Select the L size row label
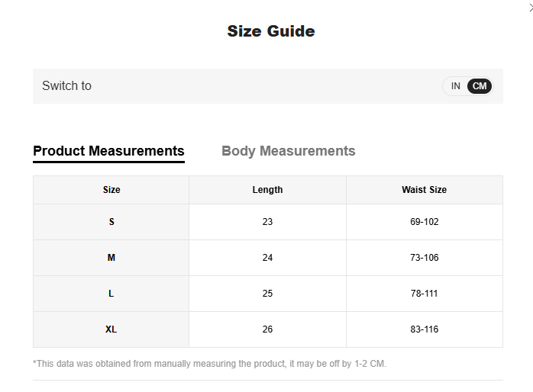 (111, 294)
